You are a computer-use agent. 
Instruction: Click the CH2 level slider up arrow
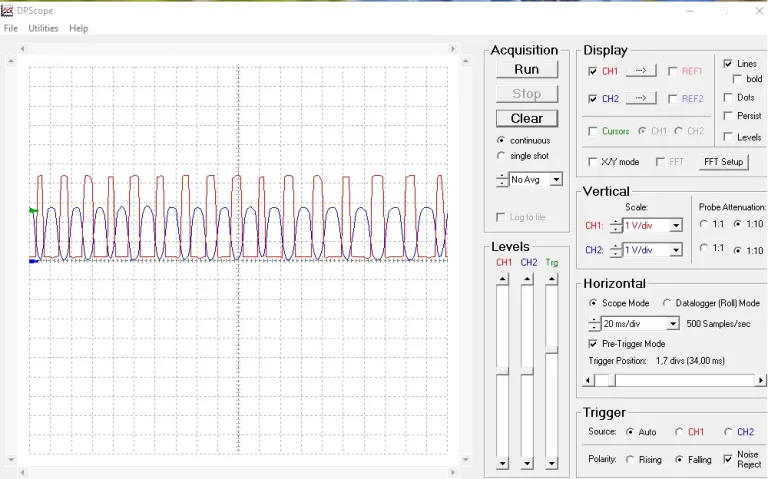[527, 279]
